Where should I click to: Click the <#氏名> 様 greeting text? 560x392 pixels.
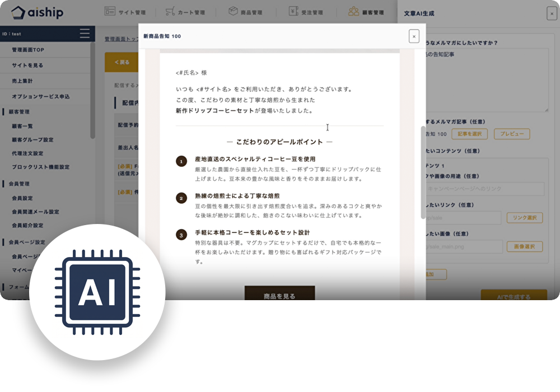point(192,73)
